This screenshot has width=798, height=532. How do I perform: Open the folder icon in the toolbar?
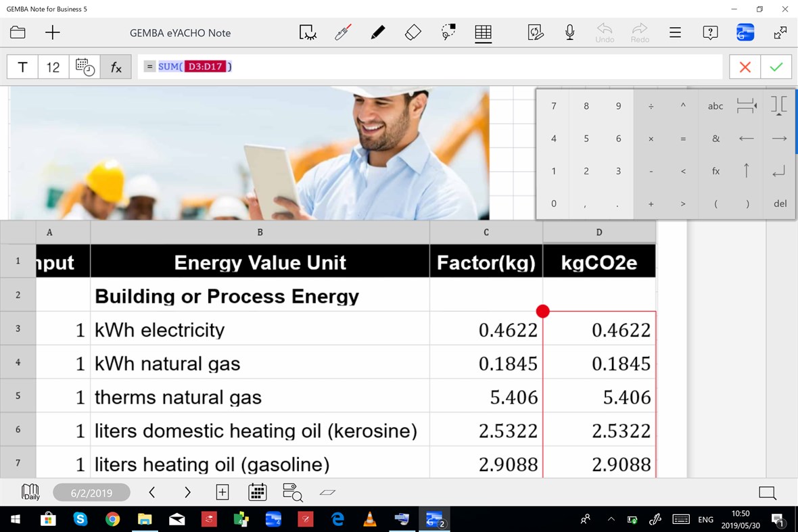click(18, 32)
